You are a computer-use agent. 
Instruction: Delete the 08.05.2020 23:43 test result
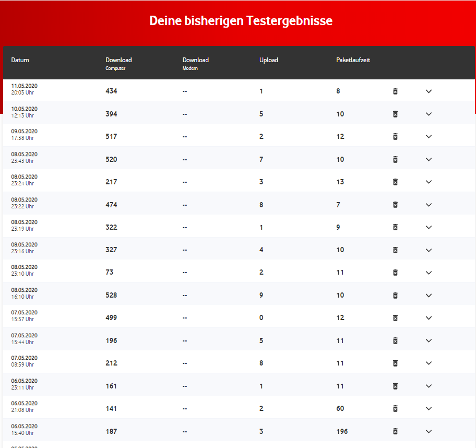click(x=395, y=159)
